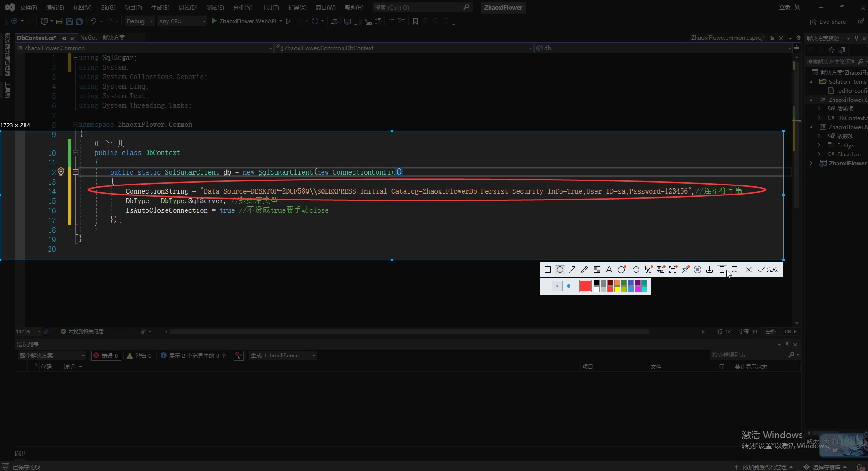868x471 pixels.
Task: Choose the smallest pen size dot
Action: (x=546, y=286)
